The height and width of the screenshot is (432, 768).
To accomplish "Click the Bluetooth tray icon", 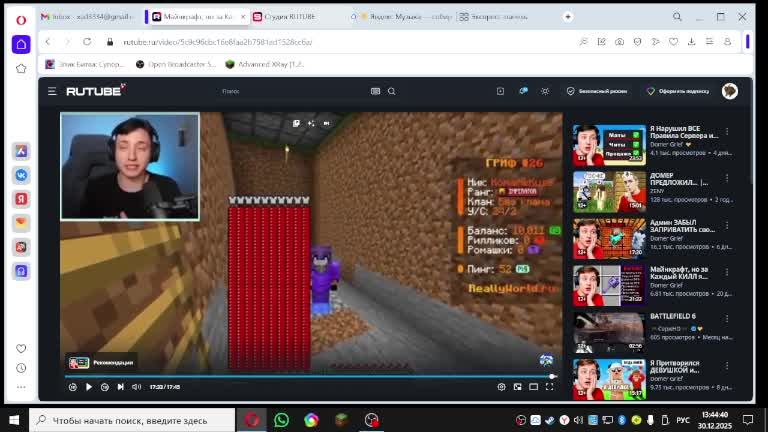I will point(622,420).
